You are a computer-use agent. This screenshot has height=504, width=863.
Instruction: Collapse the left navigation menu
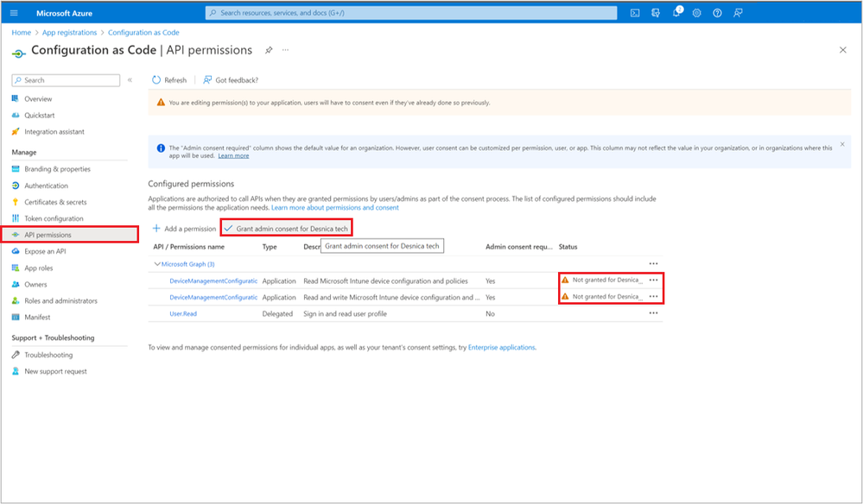[x=130, y=80]
